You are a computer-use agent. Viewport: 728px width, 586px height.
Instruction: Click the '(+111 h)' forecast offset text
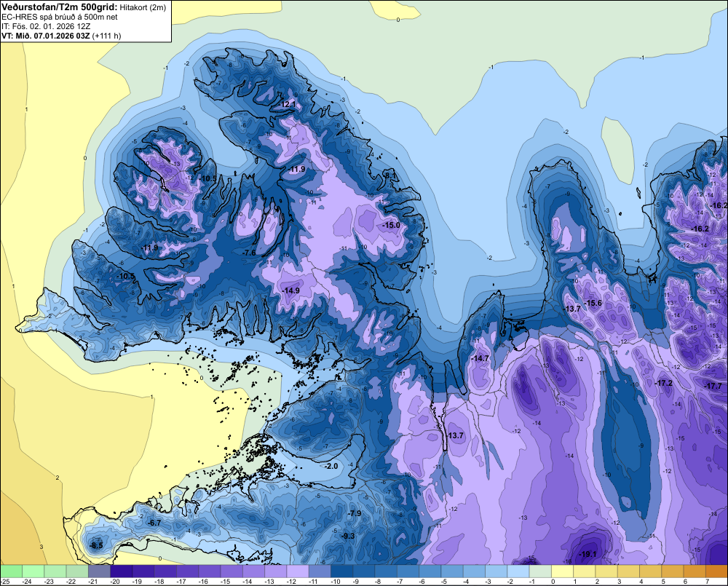point(107,36)
